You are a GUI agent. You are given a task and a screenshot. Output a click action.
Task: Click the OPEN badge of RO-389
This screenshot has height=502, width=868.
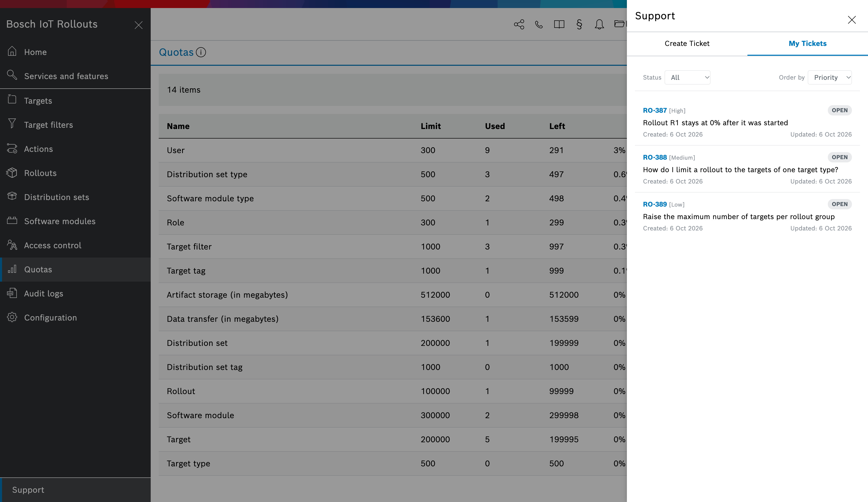(840, 204)
